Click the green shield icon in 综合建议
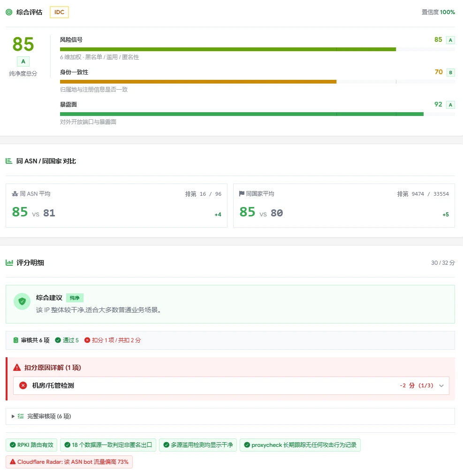 pos(22,301)
